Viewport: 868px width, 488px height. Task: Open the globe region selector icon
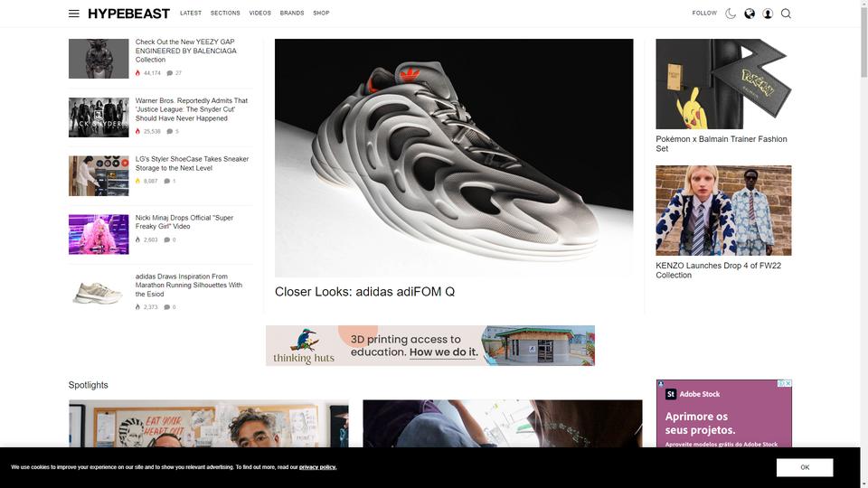[x=750, y=14]
